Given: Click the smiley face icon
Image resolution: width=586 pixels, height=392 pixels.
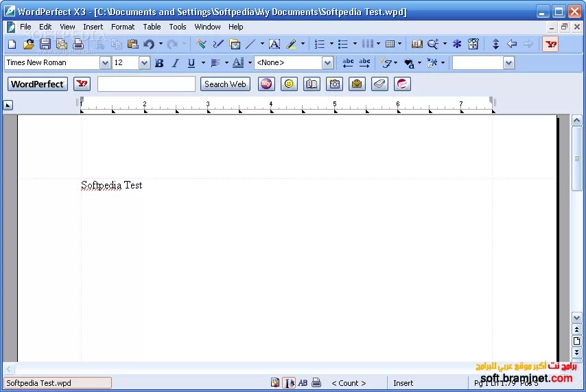Looking at the screenshot, I should (289, 84).
